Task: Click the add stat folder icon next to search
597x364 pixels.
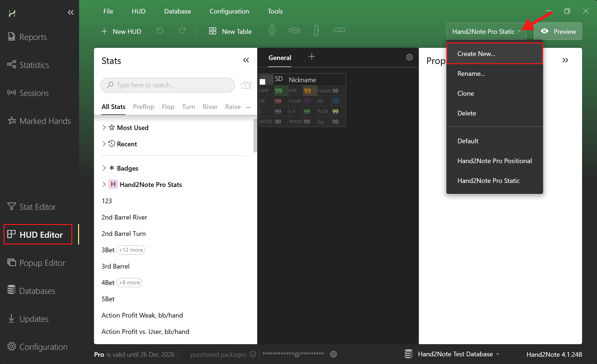Action: 246,85
